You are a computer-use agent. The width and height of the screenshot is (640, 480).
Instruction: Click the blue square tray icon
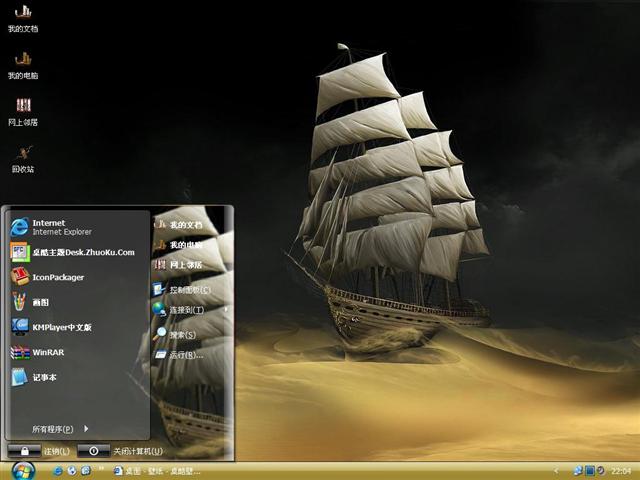click(589, 471)
